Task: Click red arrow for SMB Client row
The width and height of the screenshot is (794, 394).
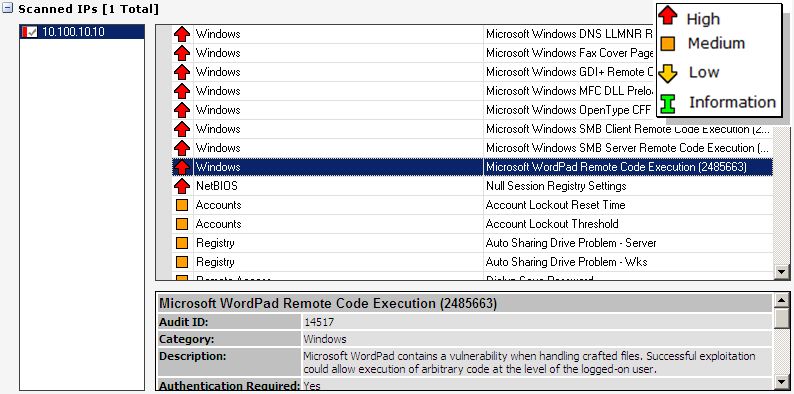Action: pyautogui.click(x=182, y=129)
